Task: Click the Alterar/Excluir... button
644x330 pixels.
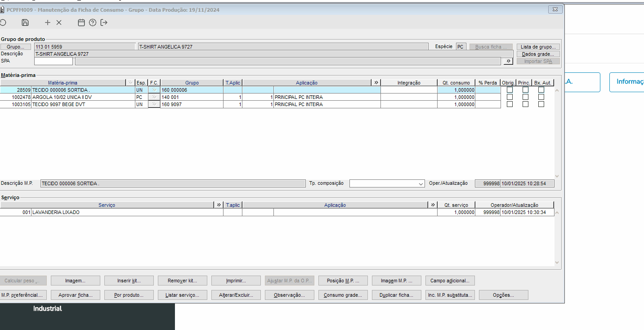Action: (x=236, y=295)
